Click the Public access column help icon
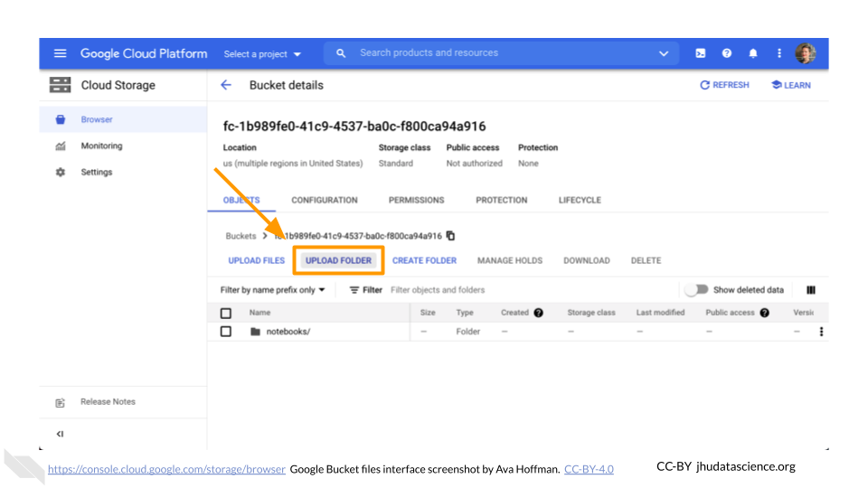The width and height of the screenshot is (868, 488). [x=765, y=313]
